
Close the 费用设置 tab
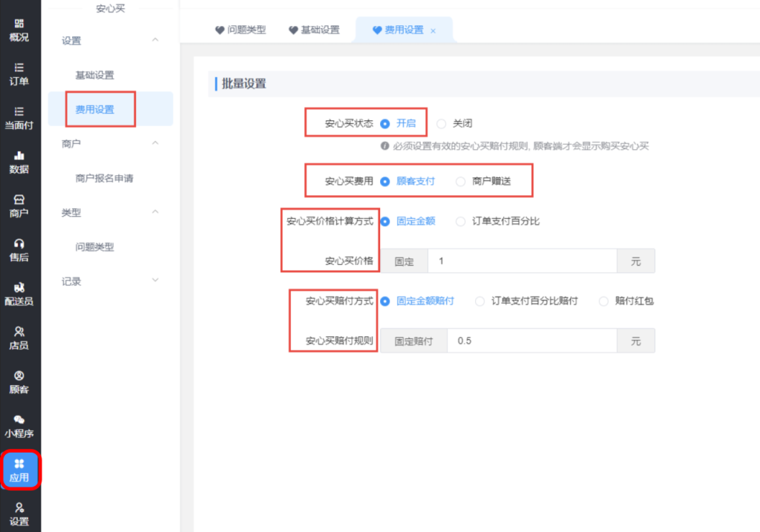click(x=433, y=31)
